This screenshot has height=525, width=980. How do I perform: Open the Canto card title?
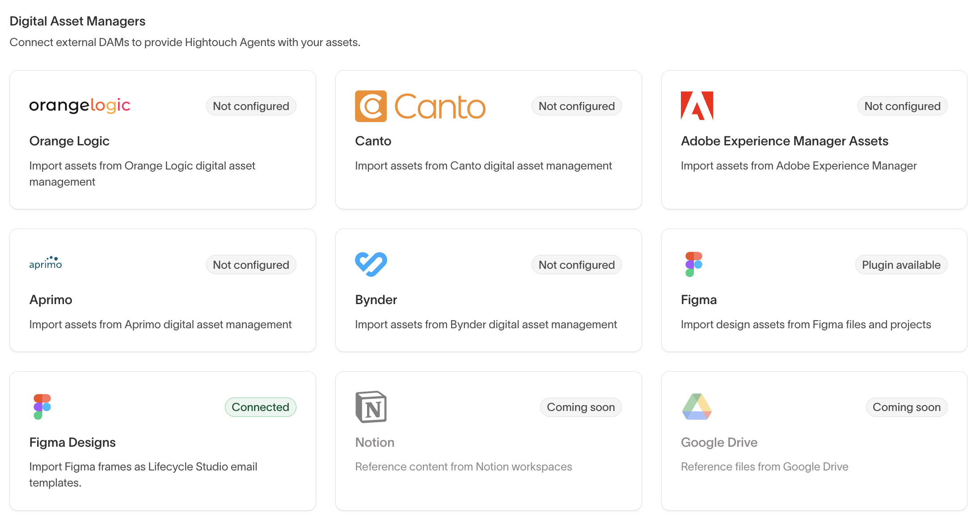point(373,141)
